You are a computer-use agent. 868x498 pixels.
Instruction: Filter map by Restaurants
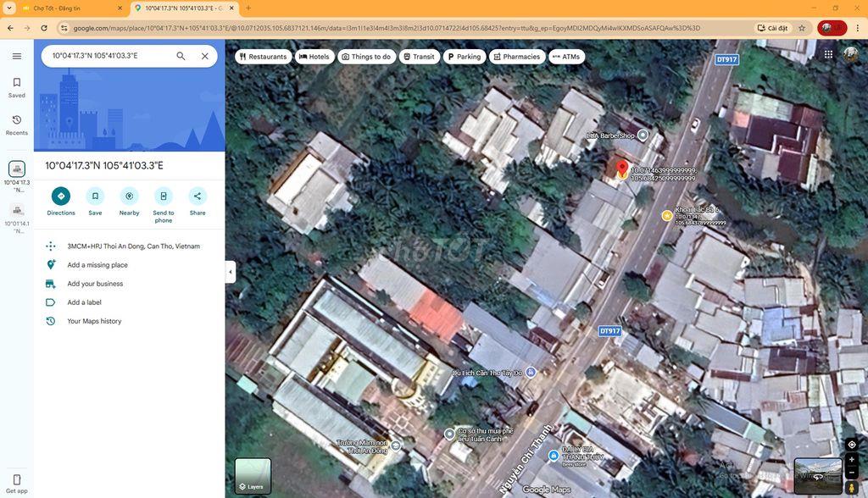263,57
